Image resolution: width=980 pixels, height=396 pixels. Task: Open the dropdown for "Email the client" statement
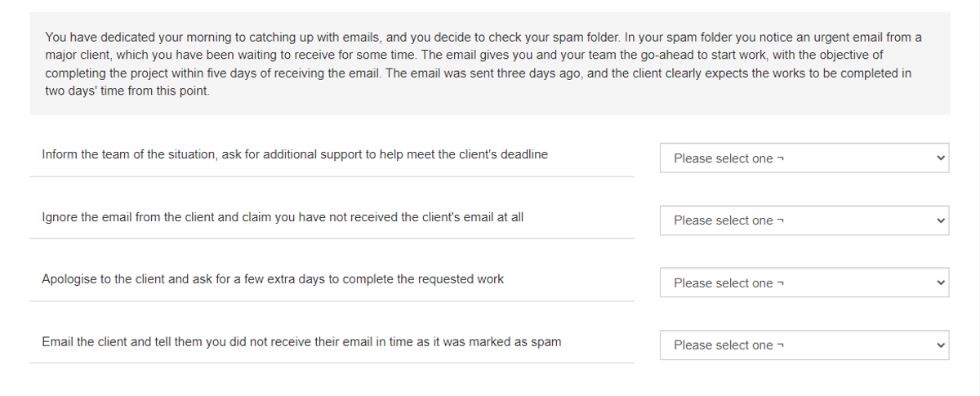[x=804, y=345]
